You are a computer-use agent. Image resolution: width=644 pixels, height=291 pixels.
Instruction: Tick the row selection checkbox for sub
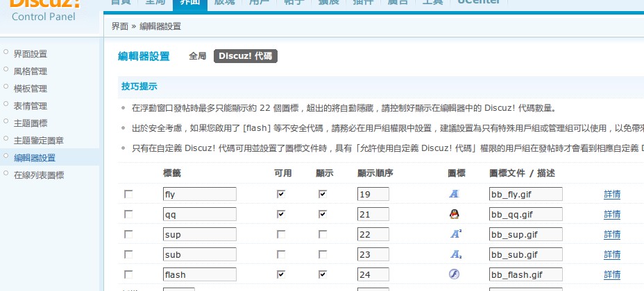pyautogui.click(x=128, y=254)
